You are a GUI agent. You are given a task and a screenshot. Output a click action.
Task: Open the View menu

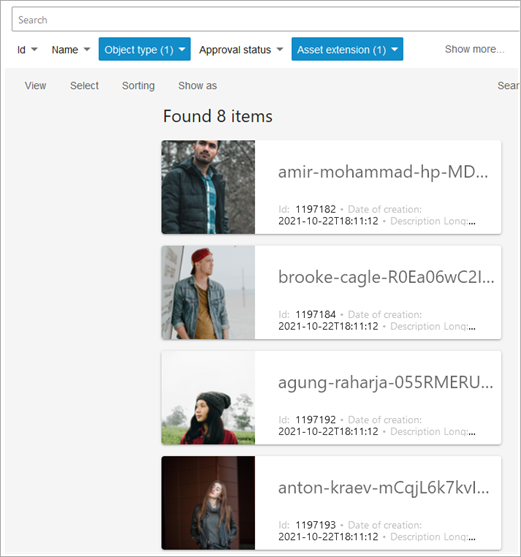36,86
